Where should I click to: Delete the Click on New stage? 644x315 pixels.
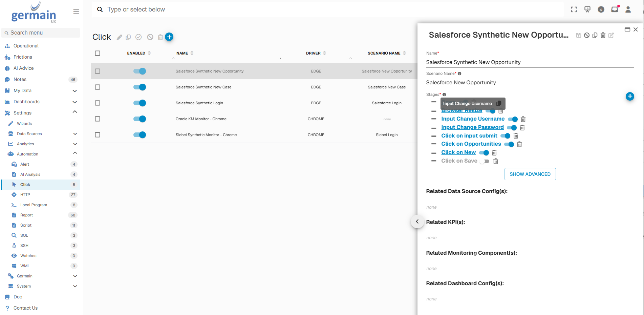point(494,153)
